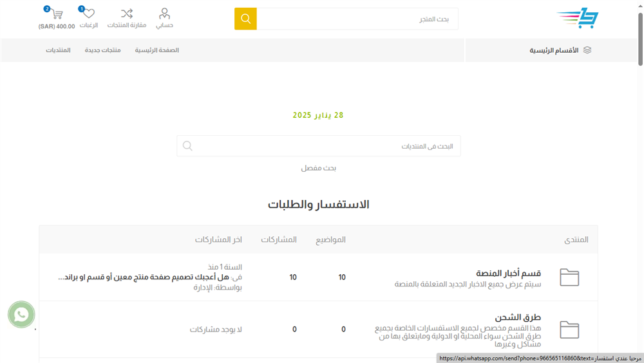Open the wishlist heart icon

click(x=89, y=14)
